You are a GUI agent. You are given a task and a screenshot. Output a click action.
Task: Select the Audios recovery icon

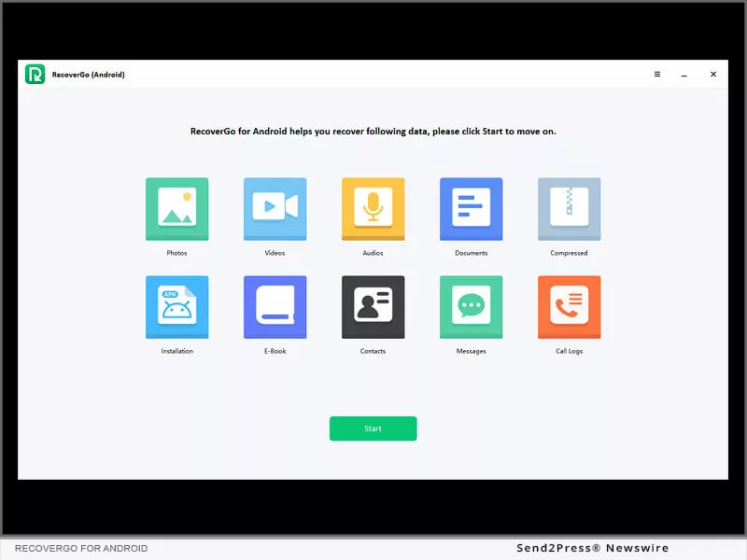point(373,209)
